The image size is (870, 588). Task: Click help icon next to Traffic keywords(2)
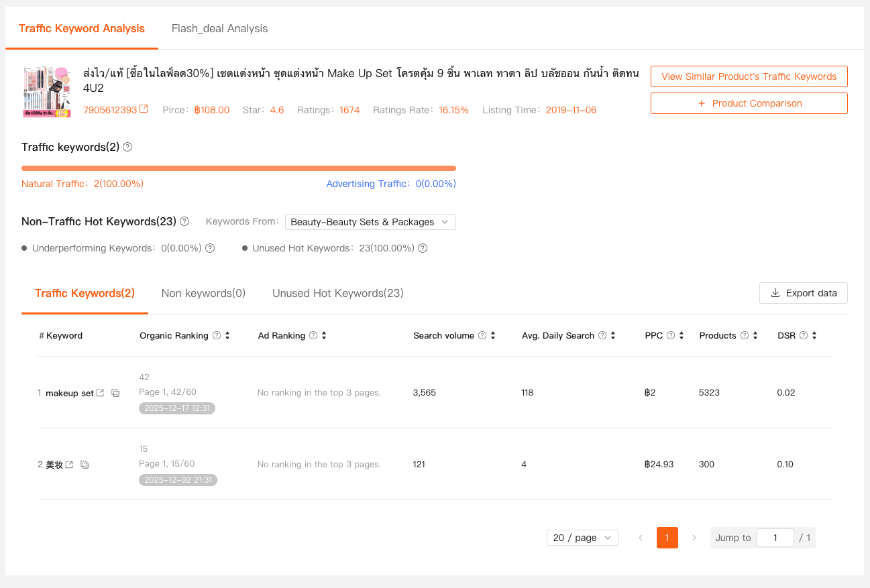(127, 147)
